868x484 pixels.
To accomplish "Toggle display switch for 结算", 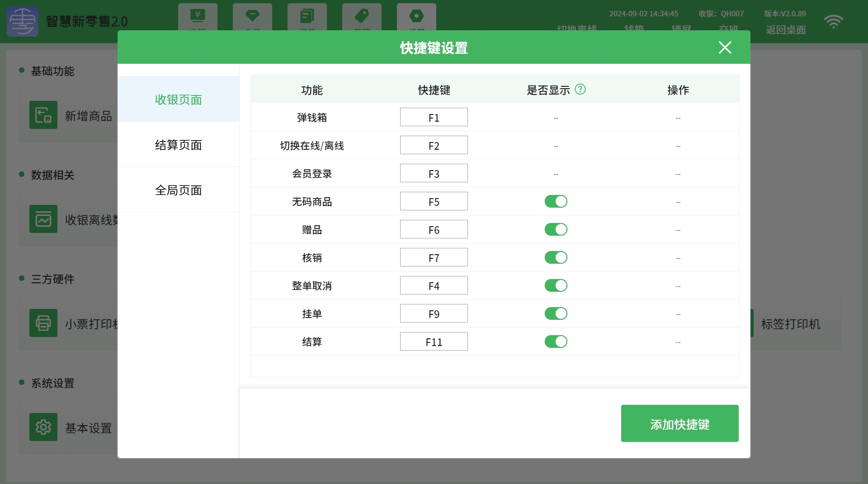I will coord(556,342).
